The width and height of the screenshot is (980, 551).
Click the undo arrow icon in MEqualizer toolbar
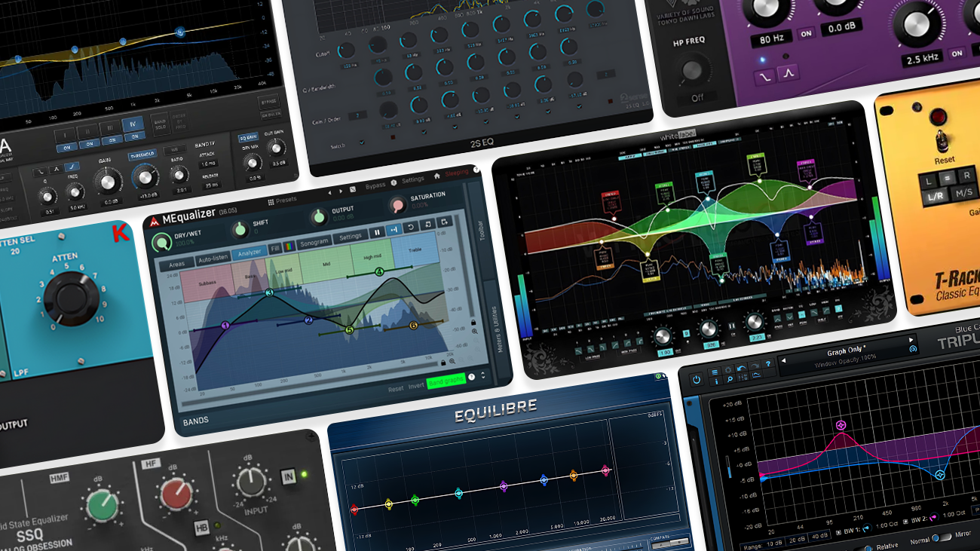click(x=410, y=228)
